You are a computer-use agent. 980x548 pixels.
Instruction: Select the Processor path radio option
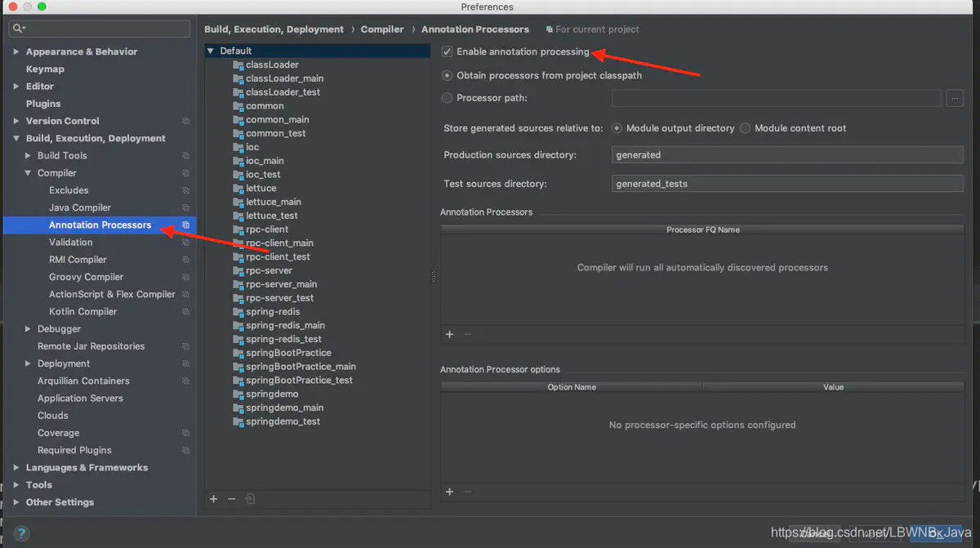coord(447,98)
